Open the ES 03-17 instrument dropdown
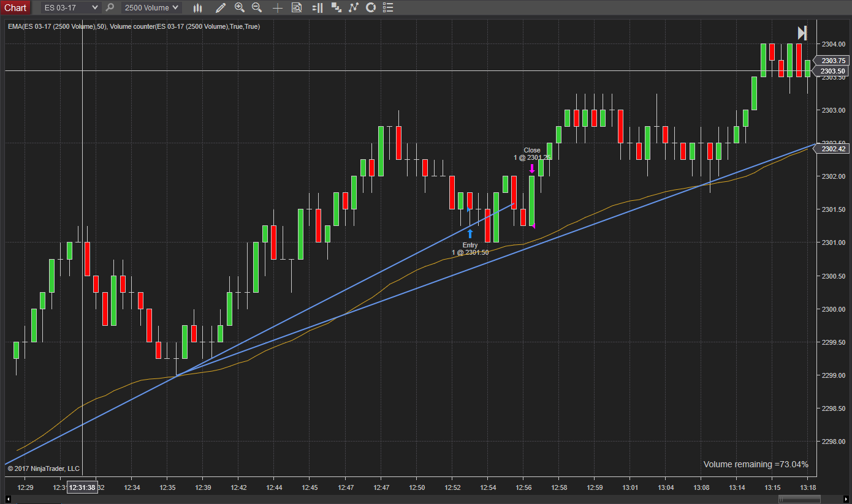 click(71, 7)
